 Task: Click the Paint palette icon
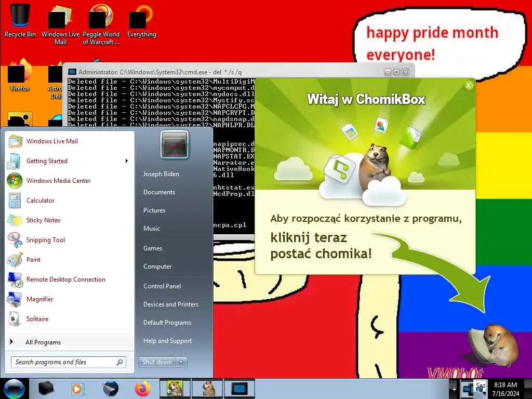click(15, 260)
